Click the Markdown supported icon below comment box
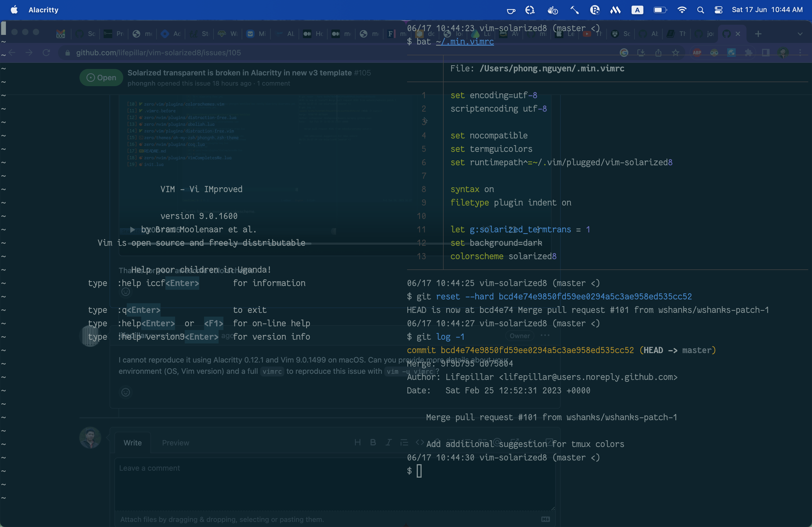Screen dimensions: 812x527 tap(545, 519)
